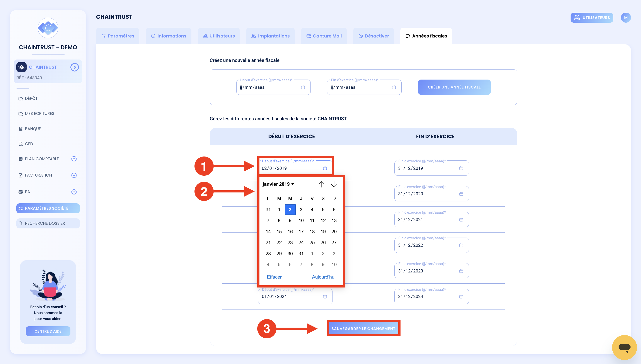Click the Aujourd'hui link in calendar
Viewport: 641px width, 364px height.
click(x=324, y=277)
